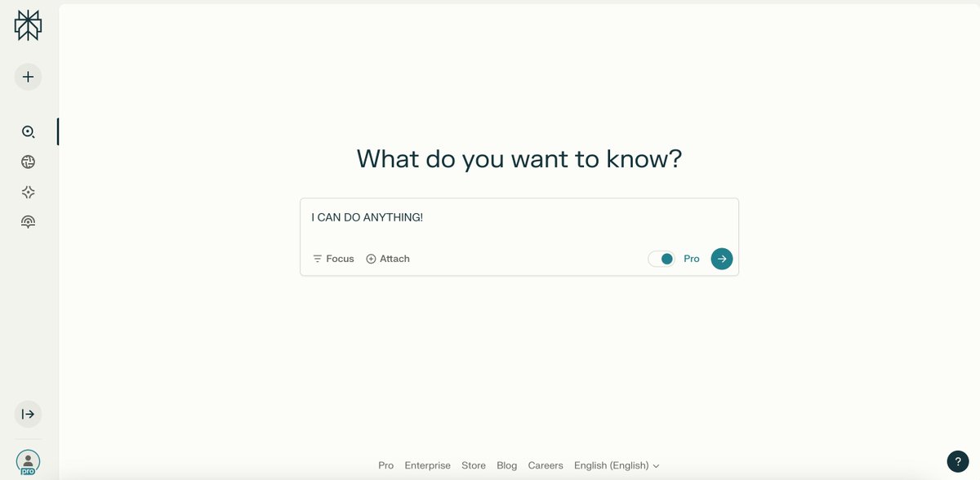Viewport: 980px width, 480px height.
Task: Click the Perplexity logo icon
Action: pos(28,25)
